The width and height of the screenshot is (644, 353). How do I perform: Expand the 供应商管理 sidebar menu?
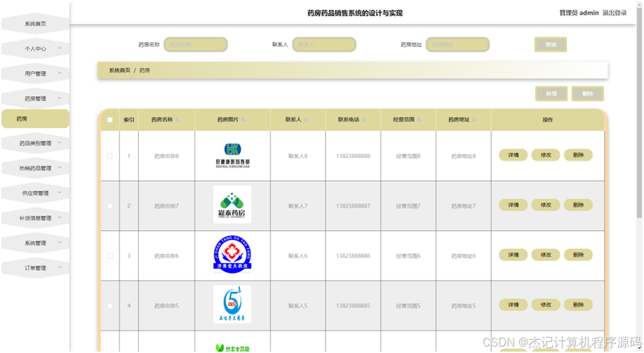coord(35,193)
